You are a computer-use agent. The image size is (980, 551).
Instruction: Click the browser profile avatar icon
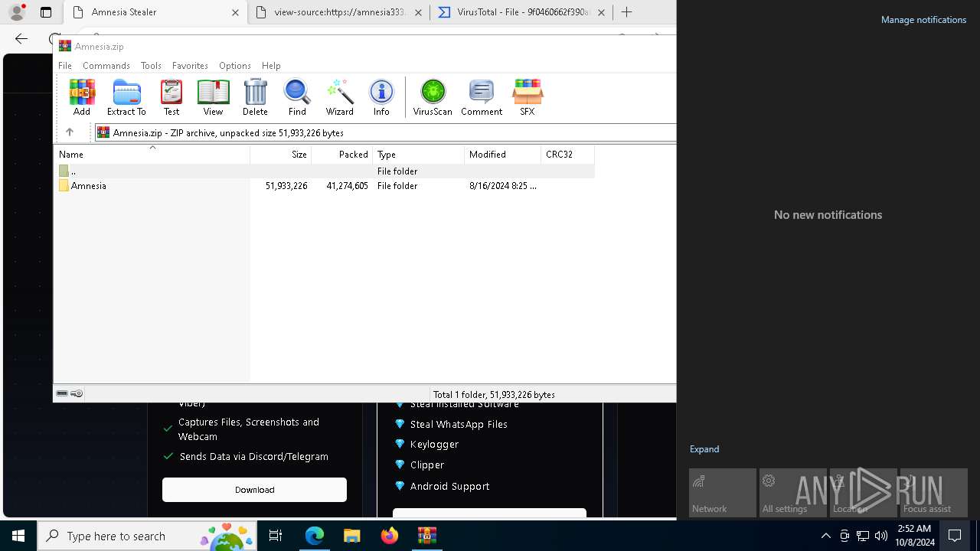(17, 12)
